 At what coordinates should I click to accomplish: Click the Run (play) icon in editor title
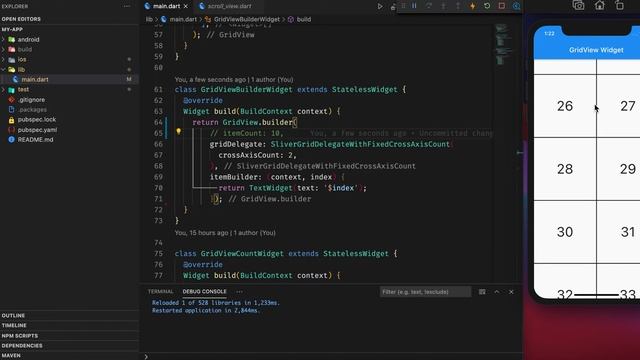[x=380, y=6]
